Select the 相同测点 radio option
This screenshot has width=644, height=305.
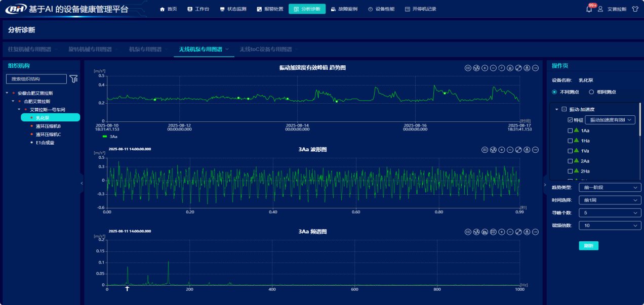[591, 92]
